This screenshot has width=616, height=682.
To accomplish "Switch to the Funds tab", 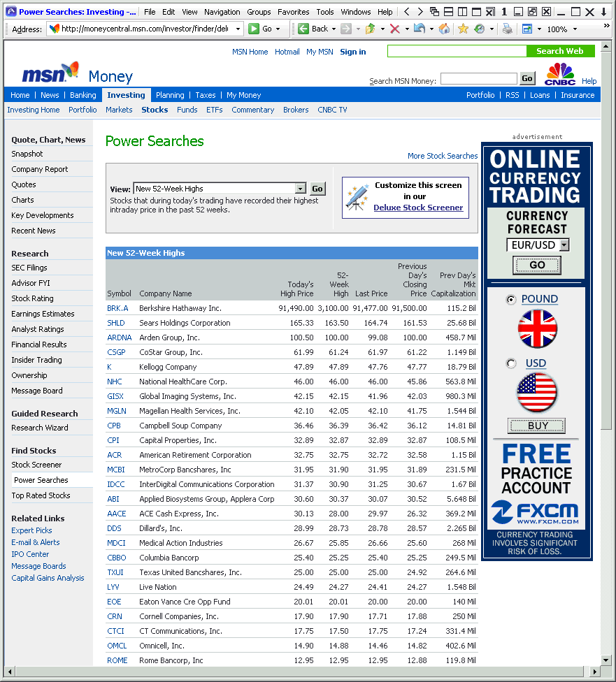I will [x=187, y=110].
